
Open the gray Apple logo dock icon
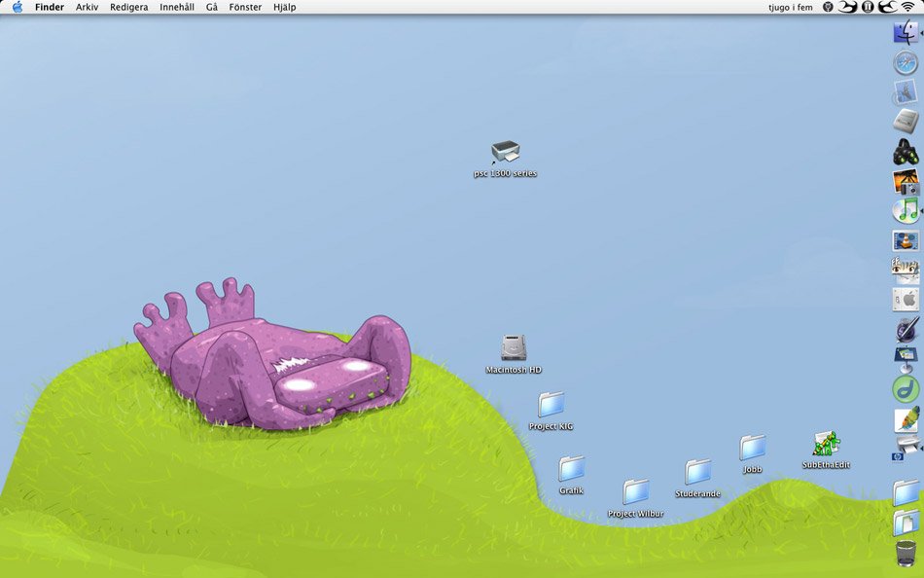pos(906,299)
